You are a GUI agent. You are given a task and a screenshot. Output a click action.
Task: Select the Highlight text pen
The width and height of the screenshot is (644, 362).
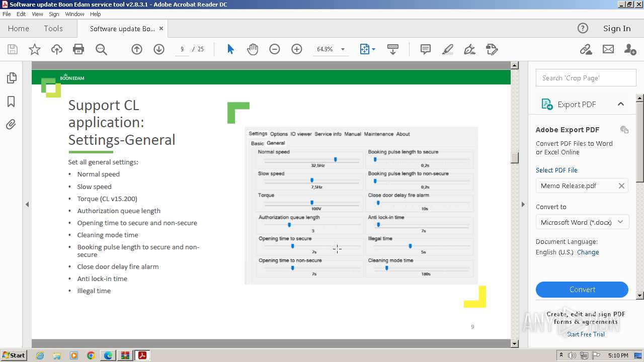[x=447, y=49]
